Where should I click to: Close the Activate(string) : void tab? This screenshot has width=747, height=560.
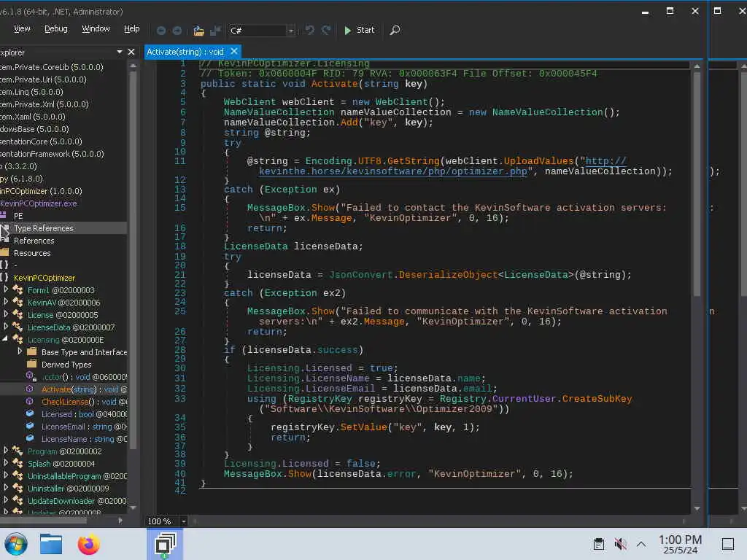point(234,51)
